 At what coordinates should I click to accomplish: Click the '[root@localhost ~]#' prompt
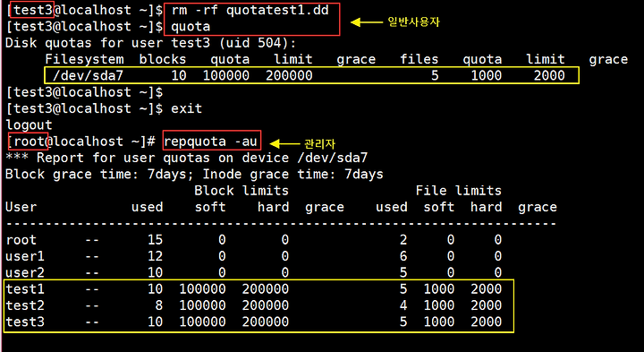point(80,142)
